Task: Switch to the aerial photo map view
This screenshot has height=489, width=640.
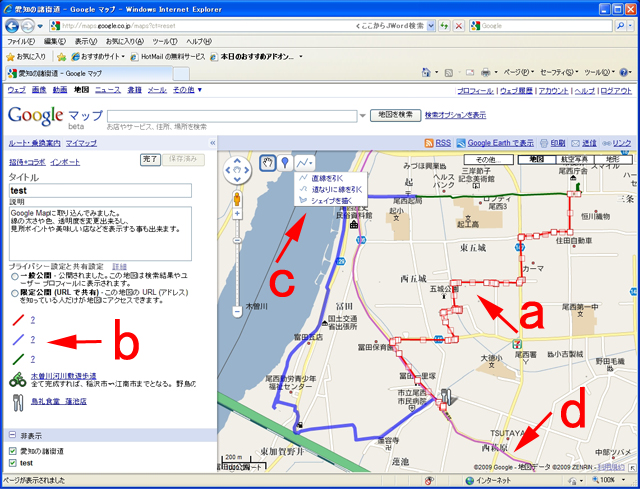Action: [574, 159]
